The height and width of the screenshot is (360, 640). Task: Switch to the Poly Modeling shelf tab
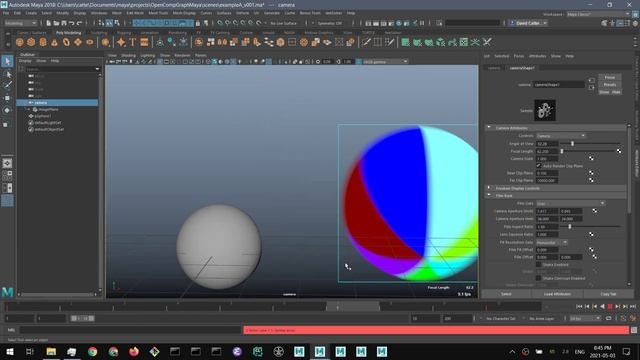point(69,33)
